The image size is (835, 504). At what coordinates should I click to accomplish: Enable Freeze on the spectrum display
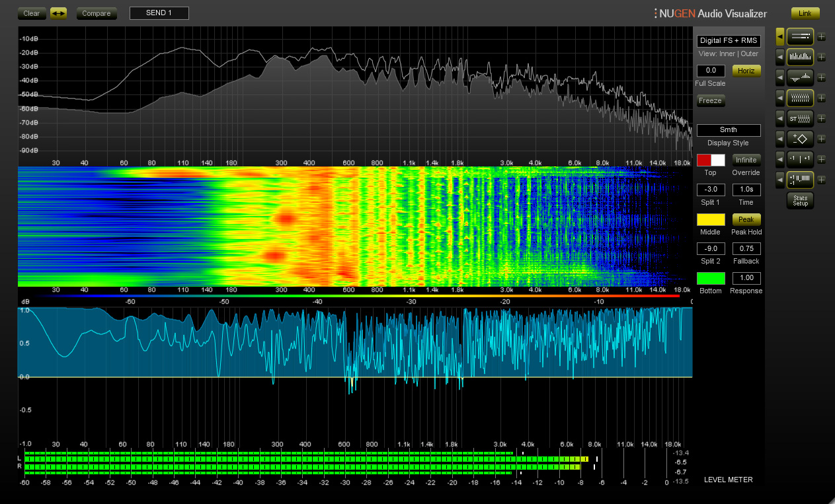(710, 100)
